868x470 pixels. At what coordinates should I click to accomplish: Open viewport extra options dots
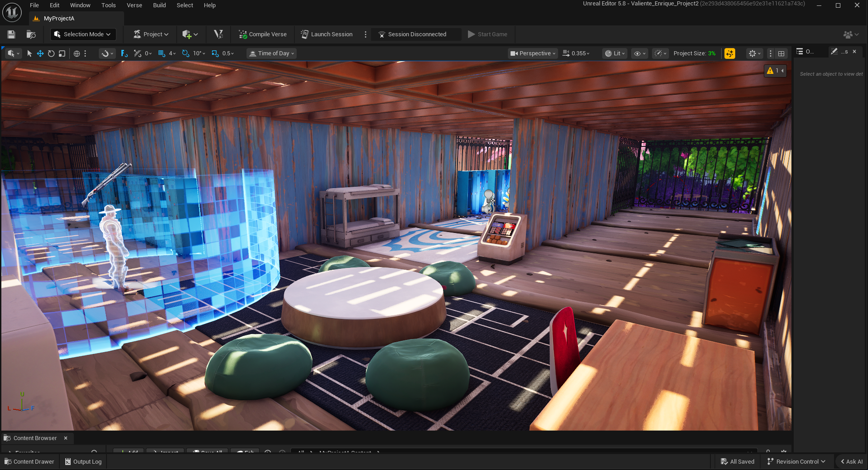771,53
